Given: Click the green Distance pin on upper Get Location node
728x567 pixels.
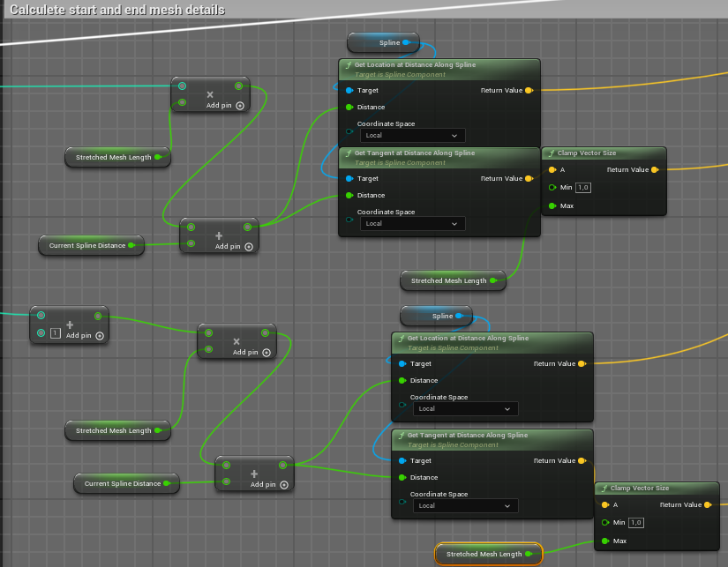Looking at the screenshot, I should coord(349,108).
